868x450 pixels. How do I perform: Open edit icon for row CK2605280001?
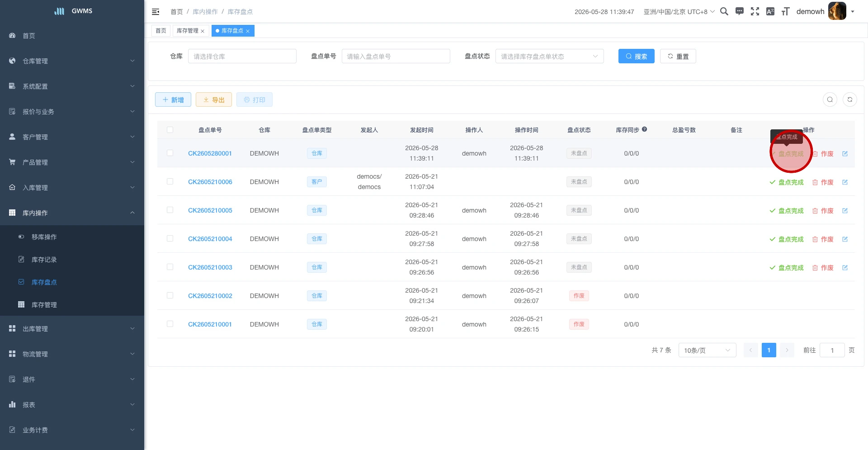click(845, 154)
